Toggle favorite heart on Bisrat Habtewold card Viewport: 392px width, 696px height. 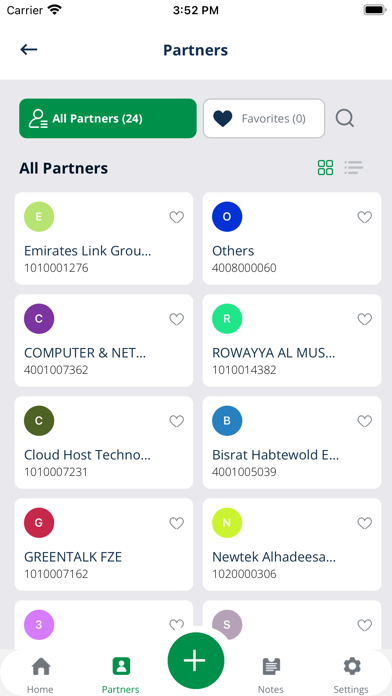point(365,421)
